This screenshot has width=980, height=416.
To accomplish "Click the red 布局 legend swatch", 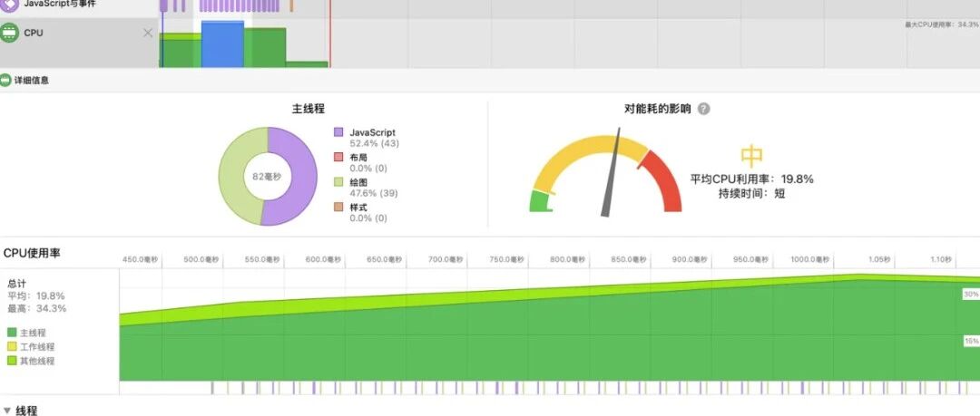I will 338,158.
